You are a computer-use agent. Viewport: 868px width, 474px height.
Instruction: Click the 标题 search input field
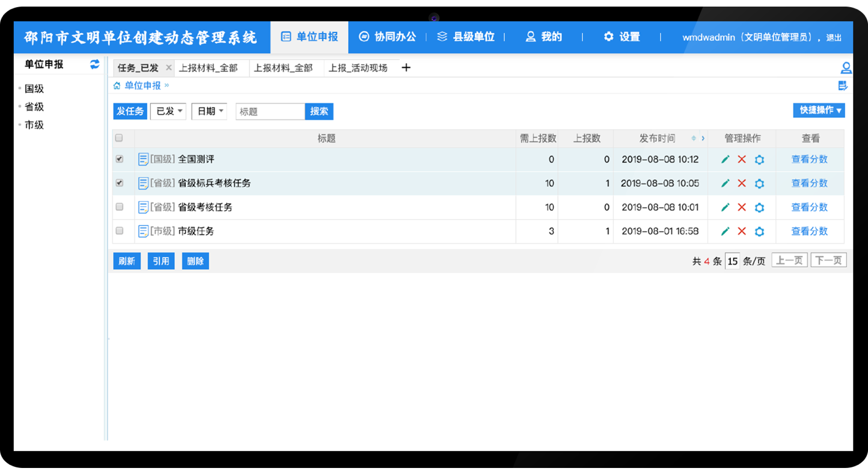point(270,111)
